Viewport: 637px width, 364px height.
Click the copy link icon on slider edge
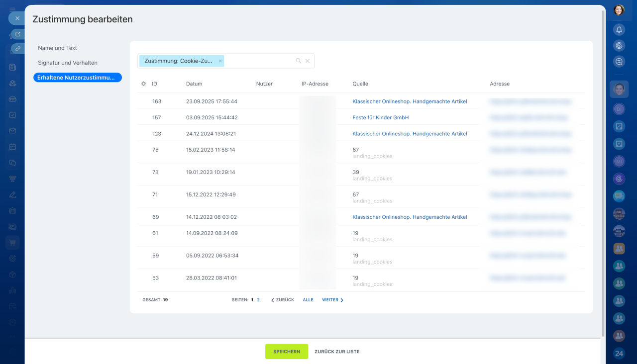pos(18,48)
